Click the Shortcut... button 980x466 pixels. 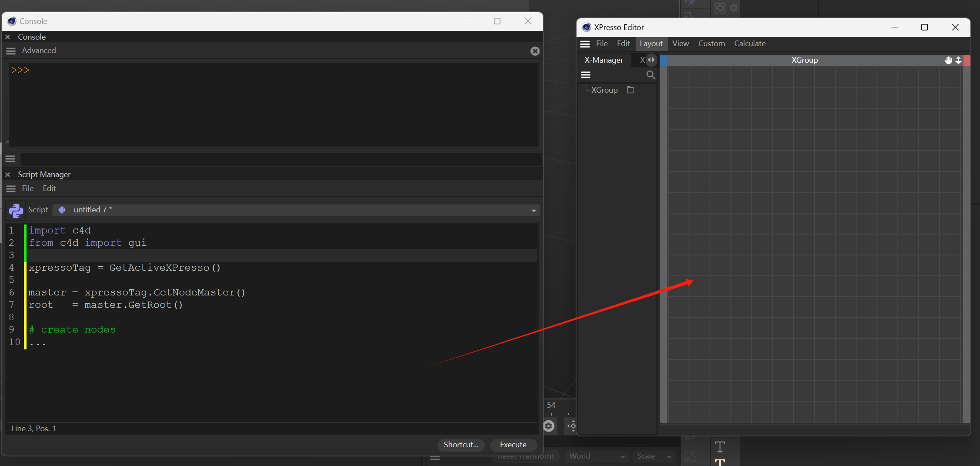coord(461,445)
